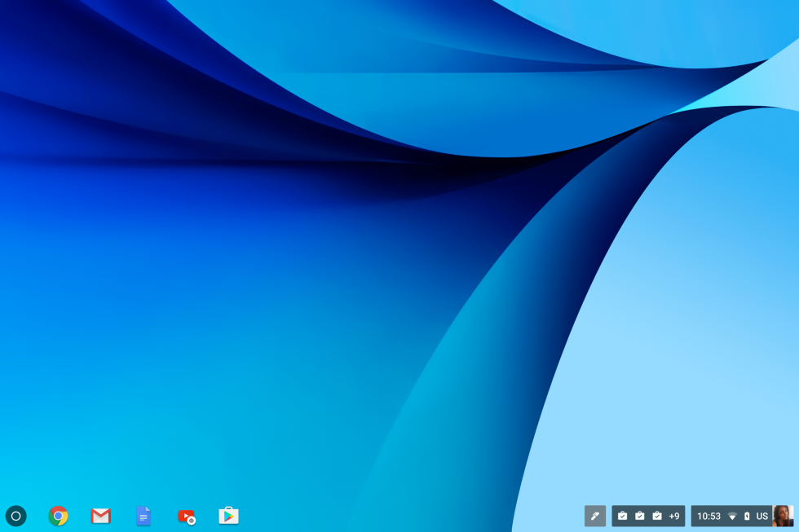Open Google Docs from the shelf
Viewport: 799px width, 532px height.
(143, 516)
